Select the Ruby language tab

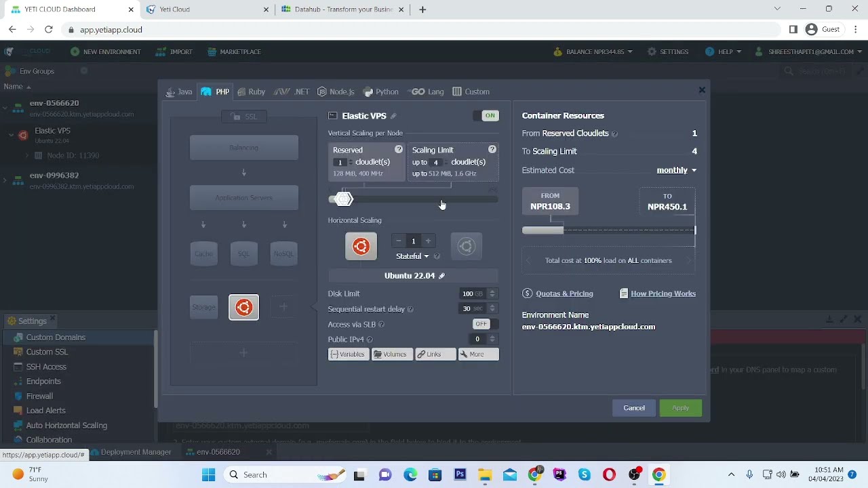(250, 91)
